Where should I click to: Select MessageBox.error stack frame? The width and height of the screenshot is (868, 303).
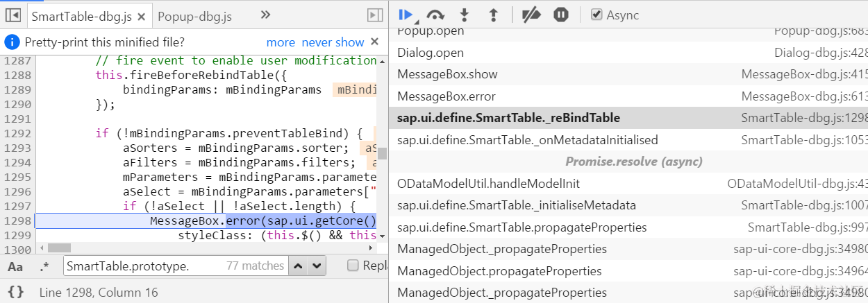pos(628,96)
